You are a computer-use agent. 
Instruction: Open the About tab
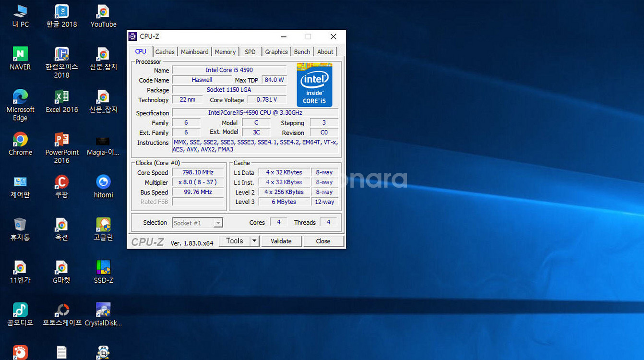click(x=325, y=52)
